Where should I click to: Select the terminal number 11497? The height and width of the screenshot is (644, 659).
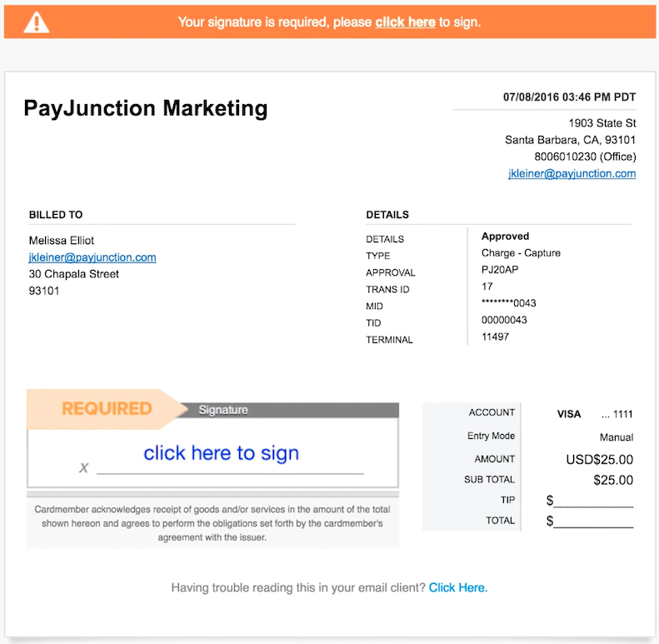(495, 337)
